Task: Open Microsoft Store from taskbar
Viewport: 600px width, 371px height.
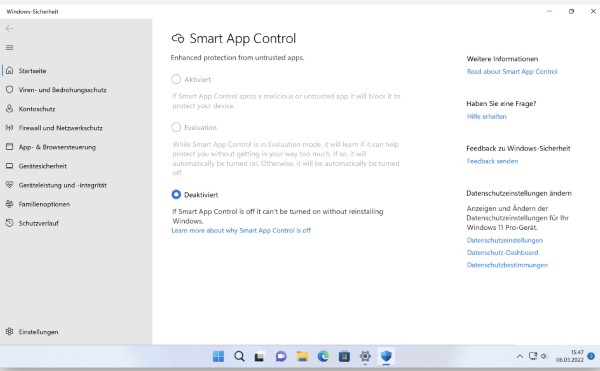Action: coord(344,356)
